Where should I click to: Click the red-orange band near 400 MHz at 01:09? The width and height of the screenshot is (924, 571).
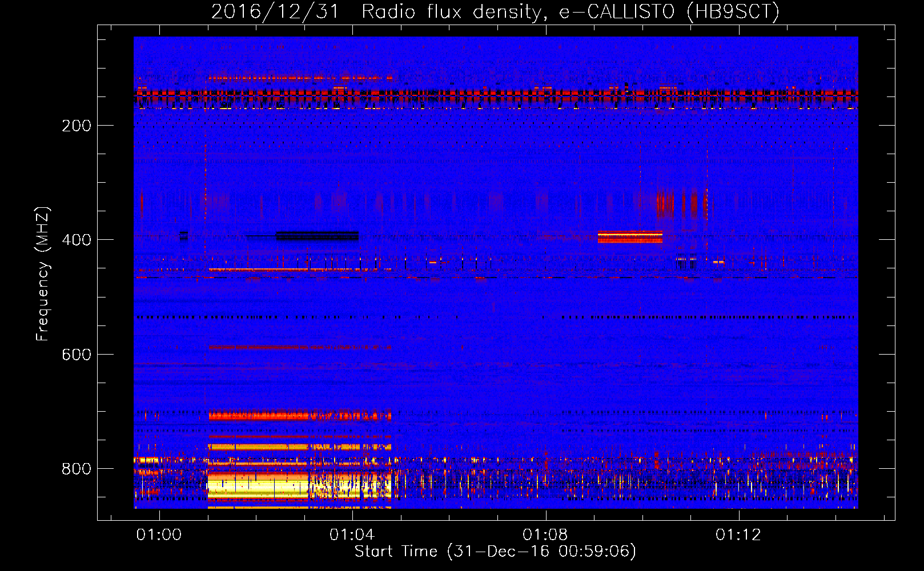(x=630, y=237)
